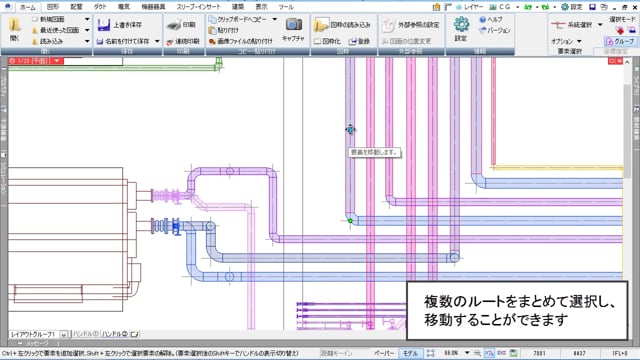Open the large settings (設定) gear icon
This screenshot has height=360, width=640.
click(x=461, y=24)
